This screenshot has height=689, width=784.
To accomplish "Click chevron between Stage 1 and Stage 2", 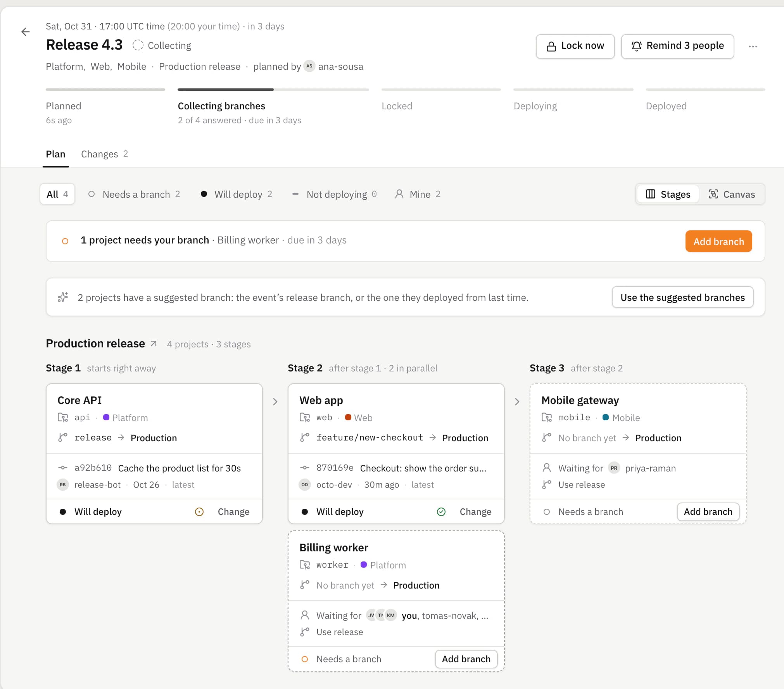I will click(x=275, y=401).
